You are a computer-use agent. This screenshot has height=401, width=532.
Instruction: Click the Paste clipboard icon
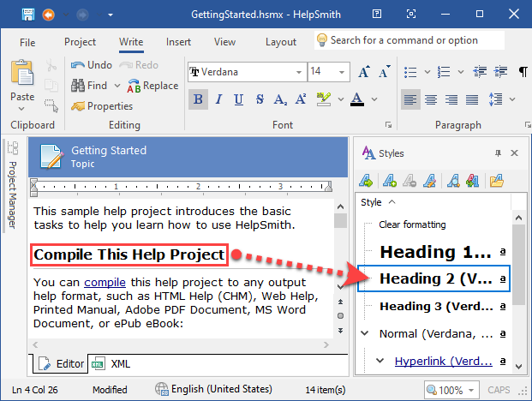22,72
